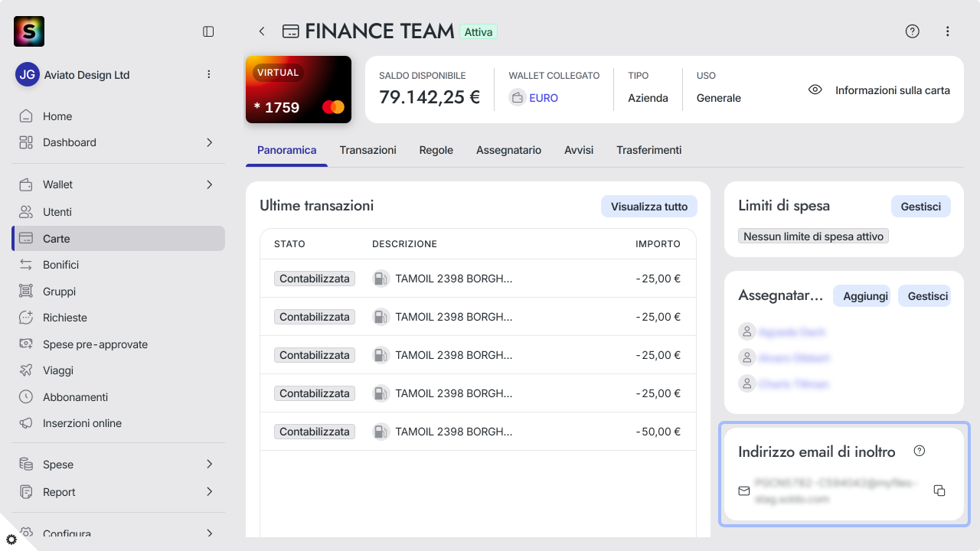This screenshot has width=980, height=551.
Task: Click the DESCRIZIONE column header
Action: pos(404,244)
